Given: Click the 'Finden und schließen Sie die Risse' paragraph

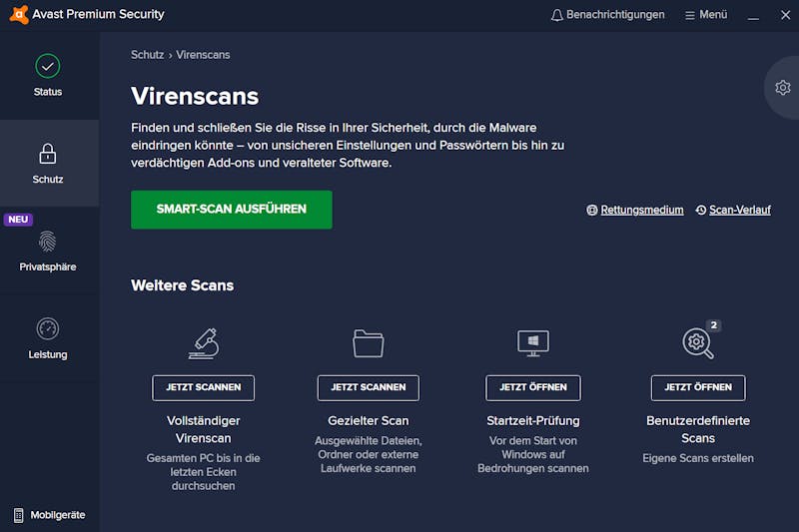Looking at the screenshot, I should pos(348,145).
